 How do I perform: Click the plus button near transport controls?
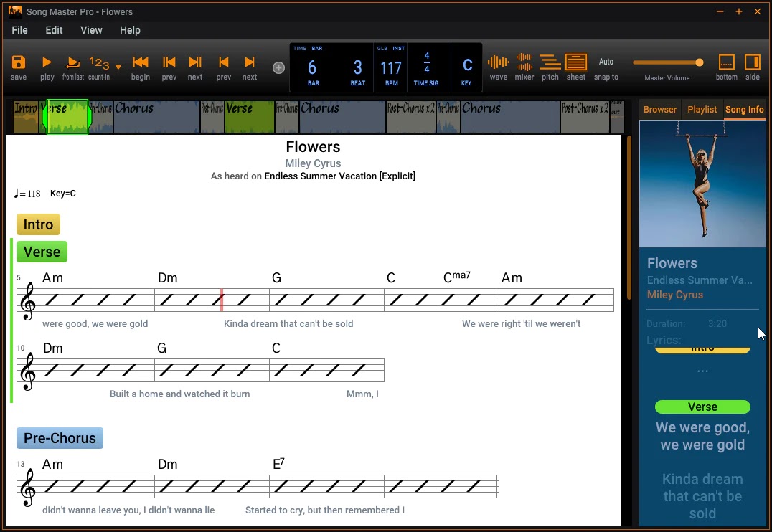pos(278,67)
